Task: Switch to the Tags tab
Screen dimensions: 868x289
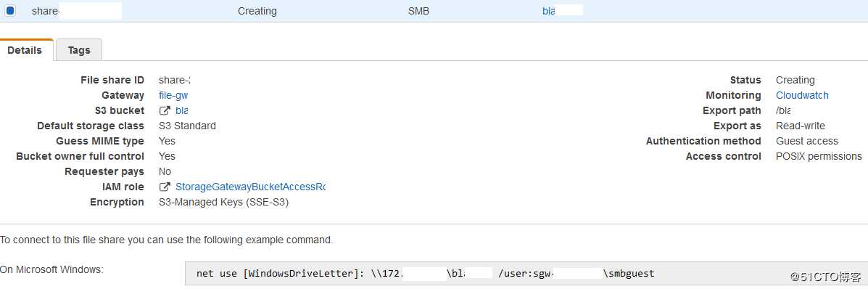Action: click(x=79, y=50)
